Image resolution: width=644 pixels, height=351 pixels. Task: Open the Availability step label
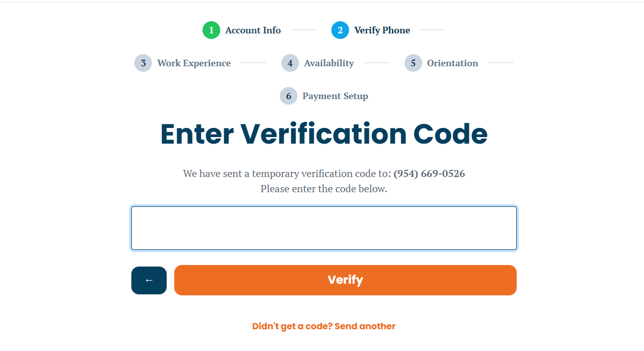pyautogui.click(x=329, y=63)
